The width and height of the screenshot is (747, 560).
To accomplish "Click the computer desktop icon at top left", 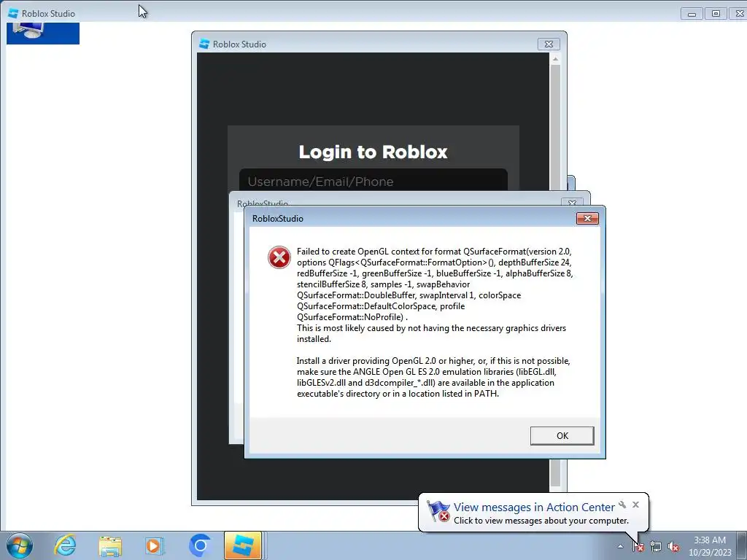I will tap(43, 33).
